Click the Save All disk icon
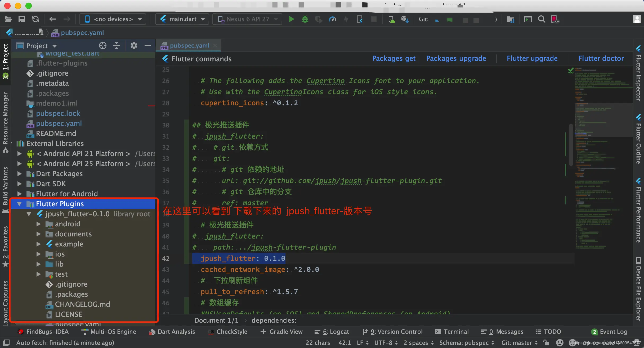 tap(22, 19)
